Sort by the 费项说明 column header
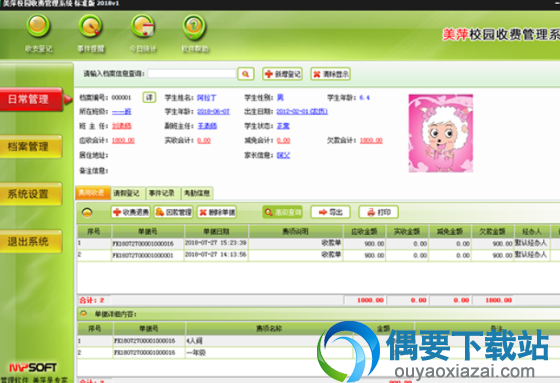This screenshot has width=560, height=383. pos(296,232)
